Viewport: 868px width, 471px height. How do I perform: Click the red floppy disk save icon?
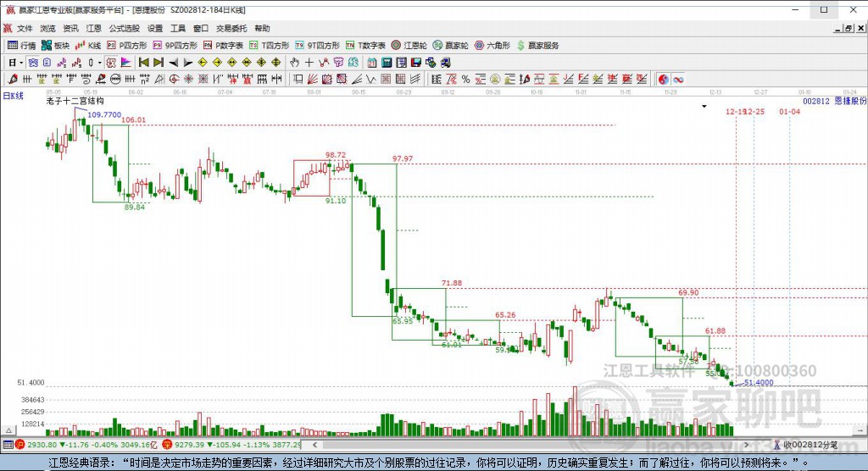click(x=415, y=63)
